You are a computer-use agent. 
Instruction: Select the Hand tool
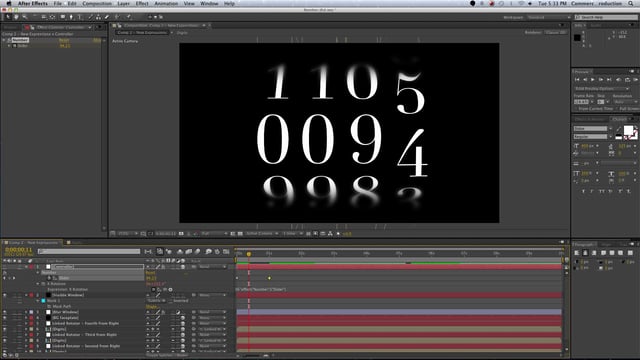16,17
